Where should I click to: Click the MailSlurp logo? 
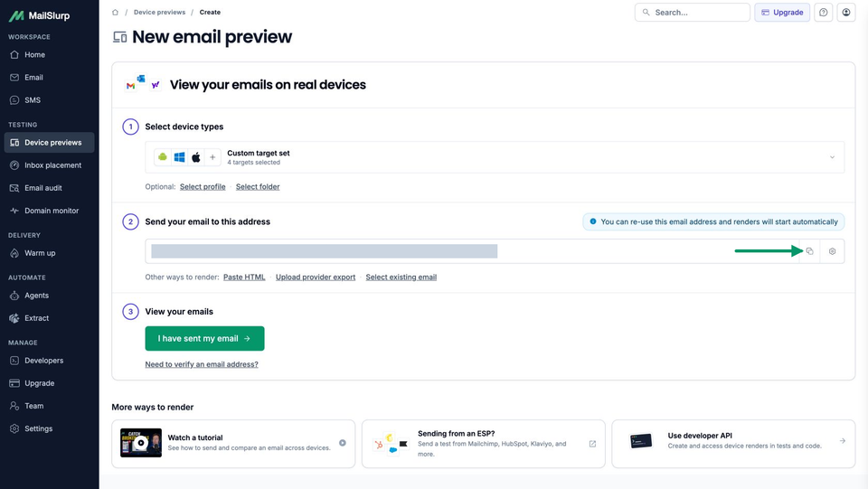pyautogui.click(x=39, y=15)
